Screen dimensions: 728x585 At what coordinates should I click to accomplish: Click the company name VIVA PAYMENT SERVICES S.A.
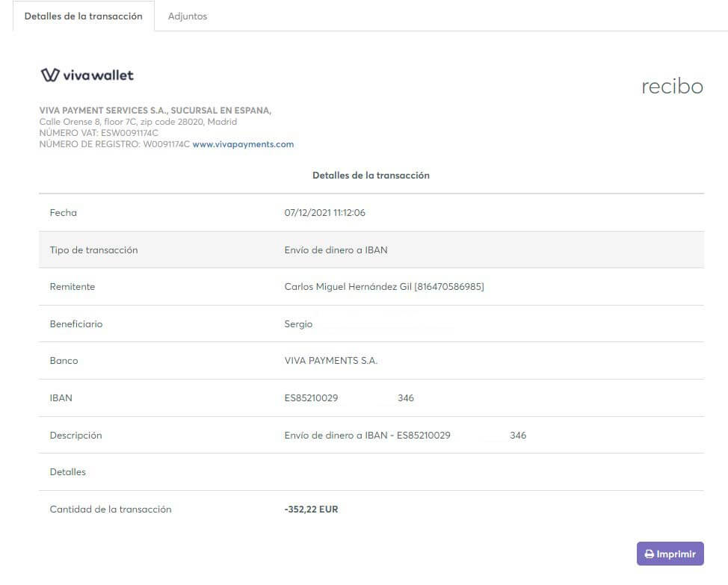(x=155, y=111)
